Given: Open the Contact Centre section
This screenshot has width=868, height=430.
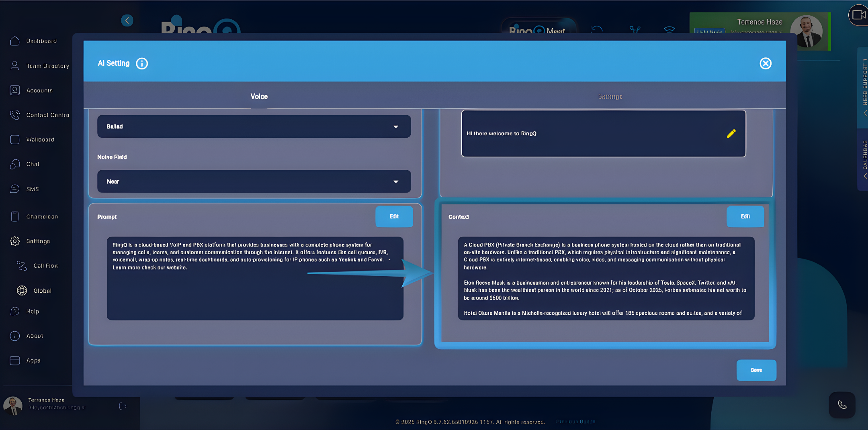Looking at the screenshot, I should click(x=15, y=115).
